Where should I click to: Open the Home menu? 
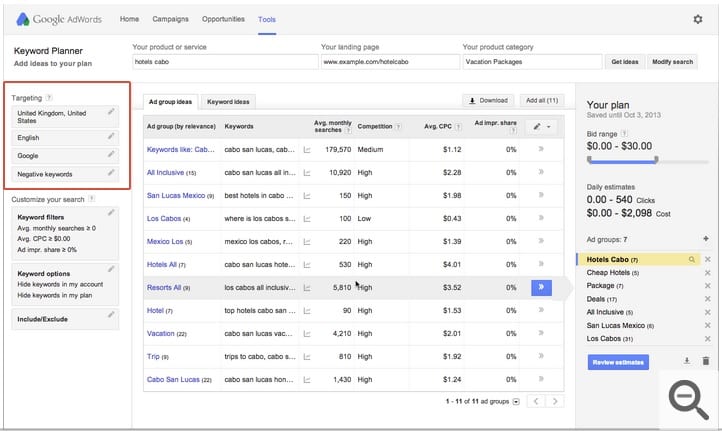(x=129, y=19)
